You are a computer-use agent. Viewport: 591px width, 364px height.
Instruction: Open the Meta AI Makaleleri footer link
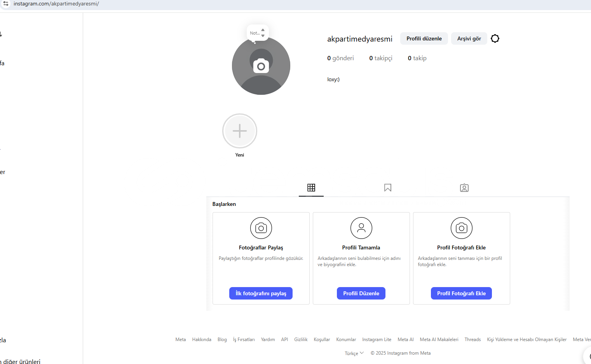(x=439, y=340)
